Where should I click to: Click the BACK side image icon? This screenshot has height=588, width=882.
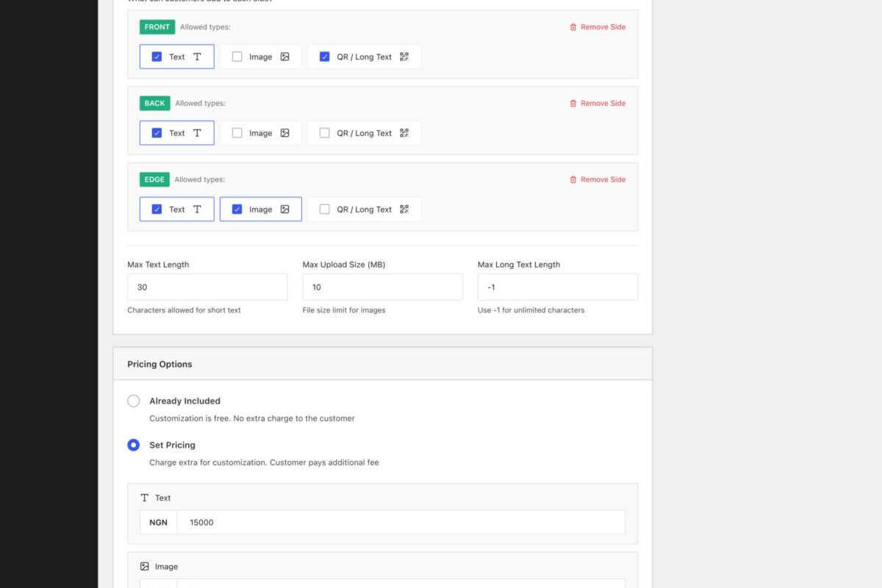coord(285,133)
